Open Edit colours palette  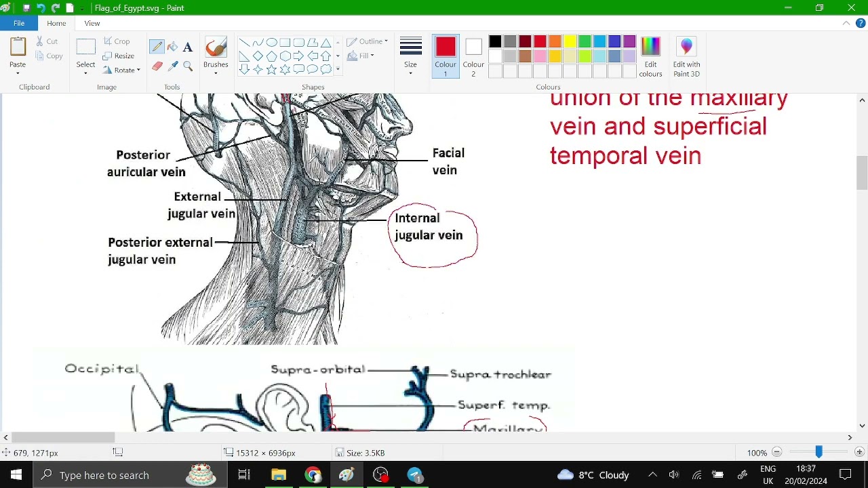coord(650,57)
